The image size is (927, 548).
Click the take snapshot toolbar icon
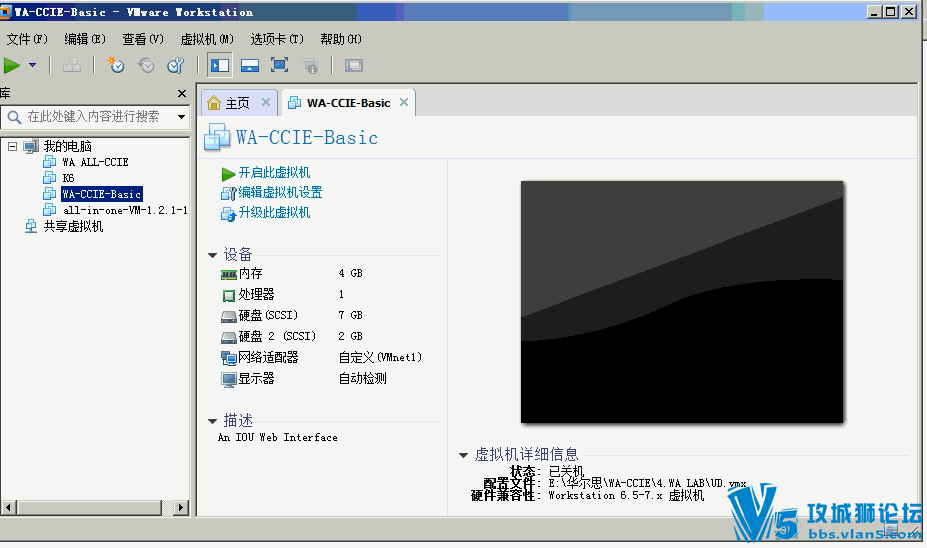pyautogui.click(x=115, y=65)
